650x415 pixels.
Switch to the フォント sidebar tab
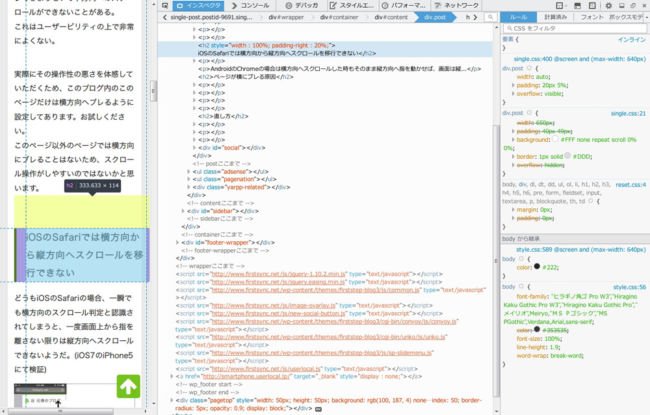[592, 17]
